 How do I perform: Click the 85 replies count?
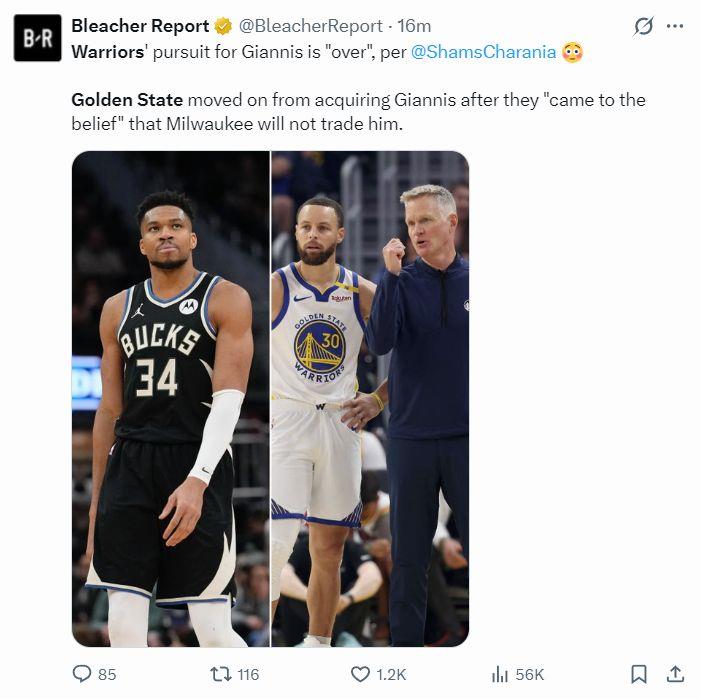coord(107,674)
